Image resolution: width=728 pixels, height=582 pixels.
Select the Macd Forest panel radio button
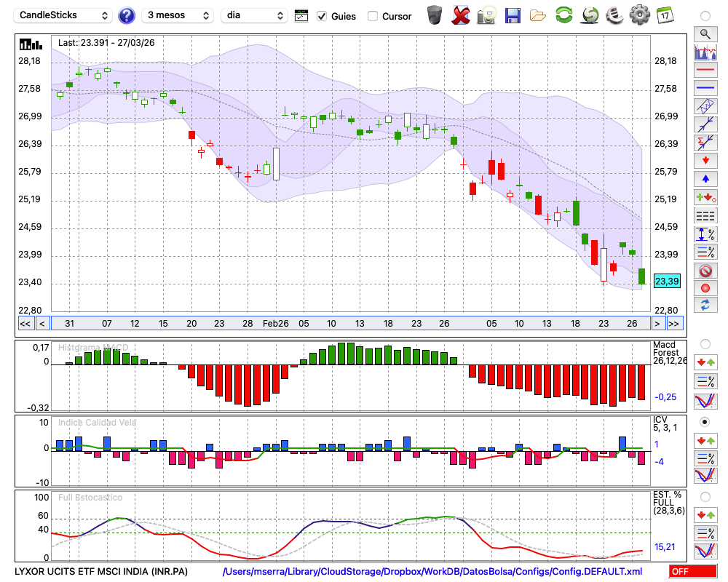705,343
